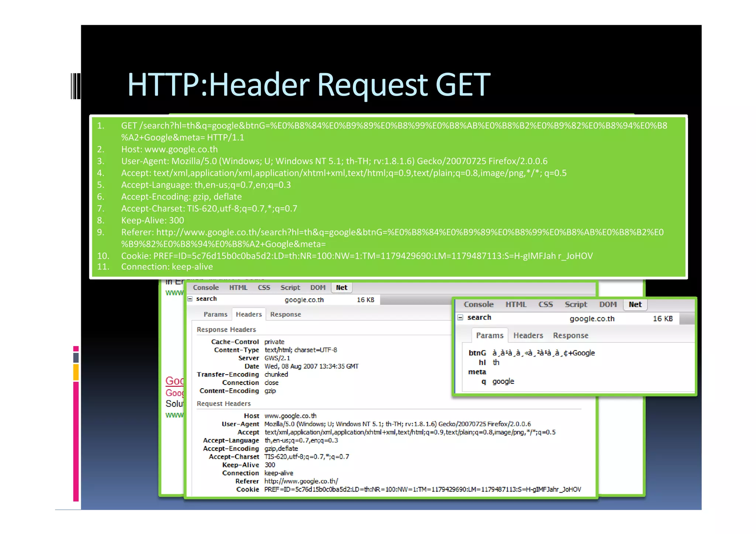This screenshot has height=534, width=756.
Task: Open CSS tab in right Firebug panel
Action: [546, 304]
